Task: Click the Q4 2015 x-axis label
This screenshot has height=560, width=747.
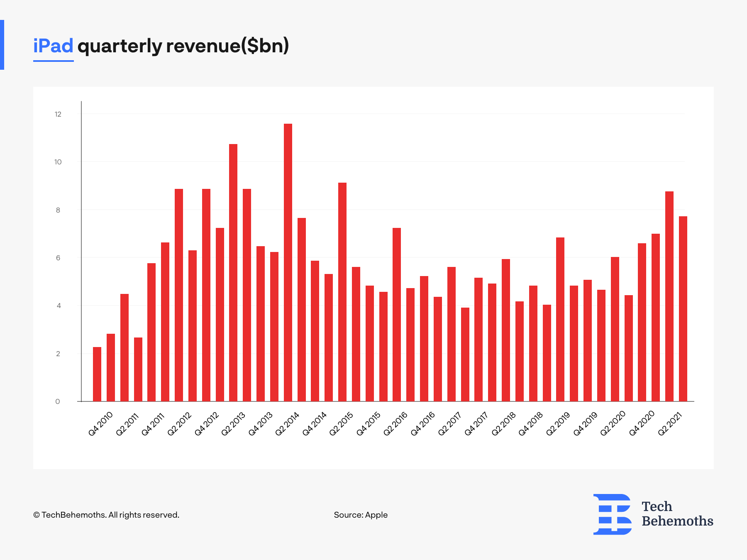Action: click(x=369, y=424)
